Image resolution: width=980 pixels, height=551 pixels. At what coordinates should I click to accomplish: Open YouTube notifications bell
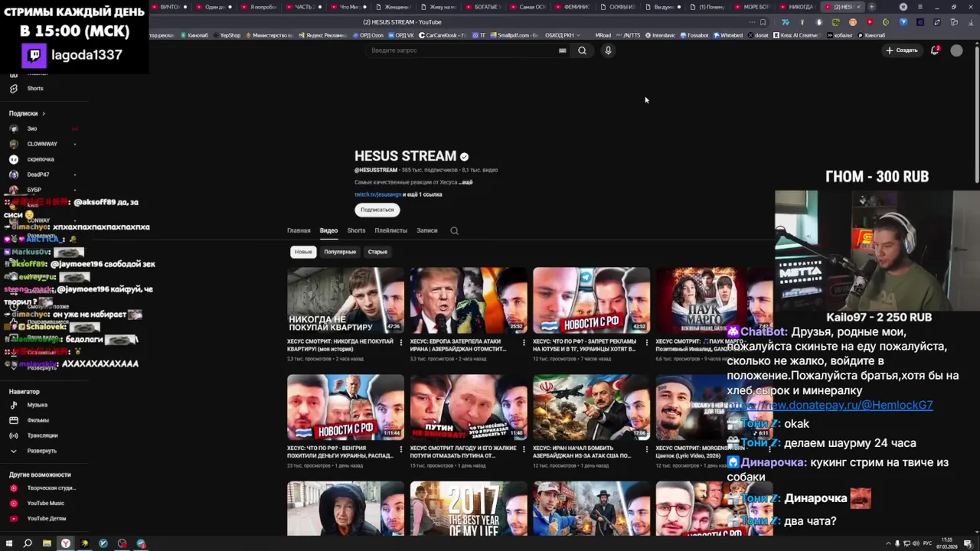tap(935, 50)
